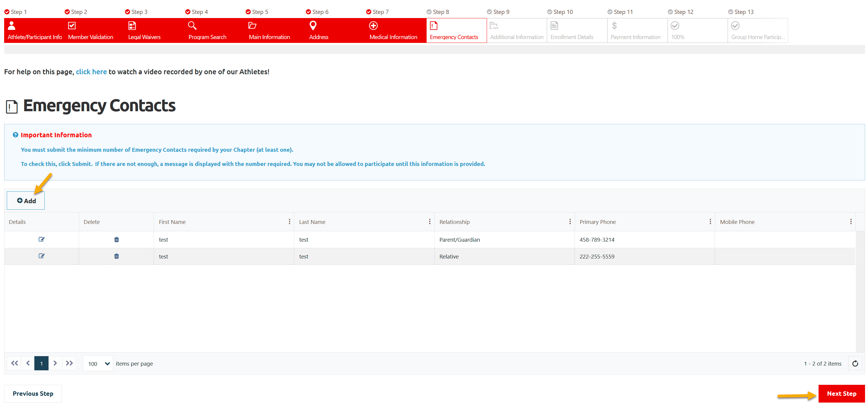868x407 pixels.
Task: Click the Next Step button
Action: tap(841, 393)
